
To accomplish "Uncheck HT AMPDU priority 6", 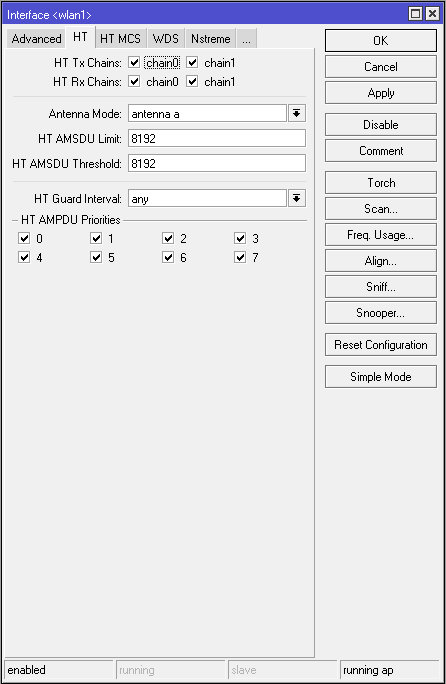I will click(x=168, y=257).
